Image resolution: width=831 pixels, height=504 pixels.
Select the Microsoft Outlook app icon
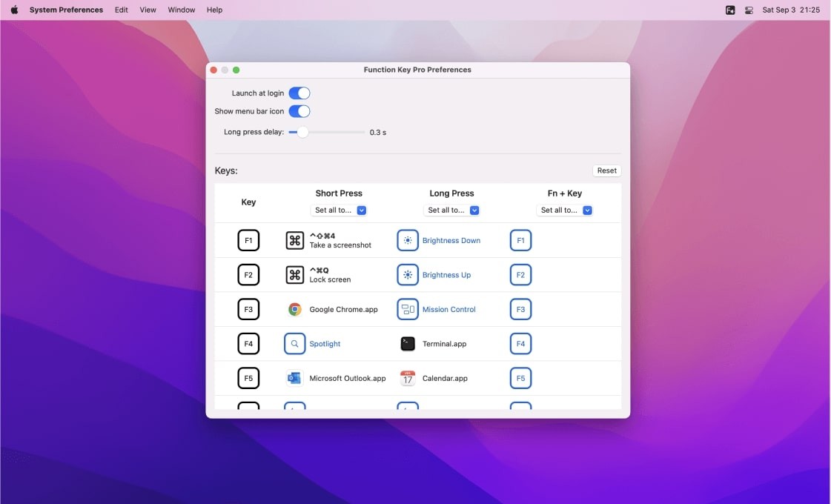(x=294, y=378)
